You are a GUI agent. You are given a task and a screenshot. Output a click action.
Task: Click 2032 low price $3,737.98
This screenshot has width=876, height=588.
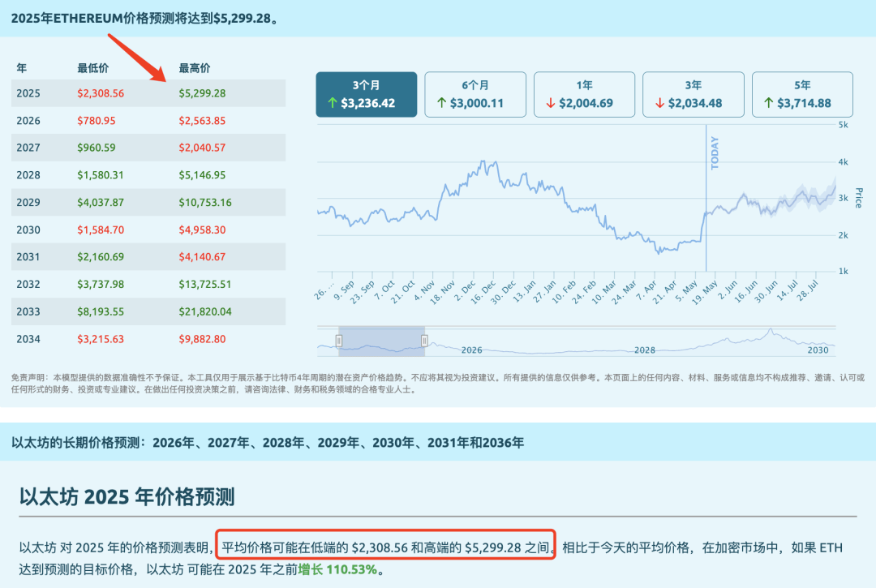coord(101,285)
